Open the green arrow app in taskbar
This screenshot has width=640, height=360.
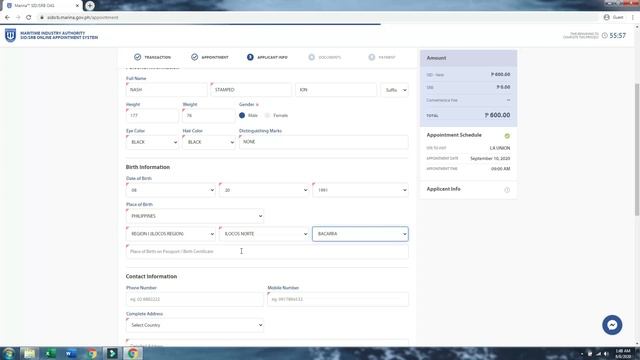coord(112,353)
